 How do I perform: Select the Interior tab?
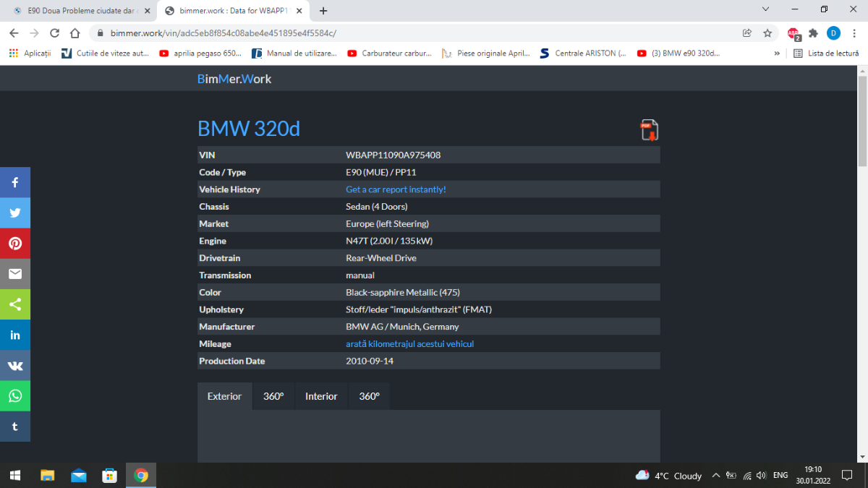click(321, 396)
